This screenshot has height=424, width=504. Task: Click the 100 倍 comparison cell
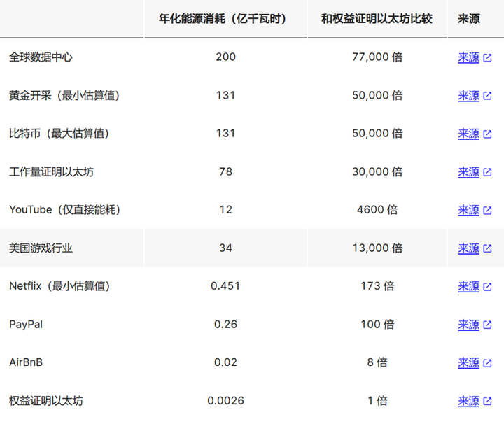click(377, 324)
